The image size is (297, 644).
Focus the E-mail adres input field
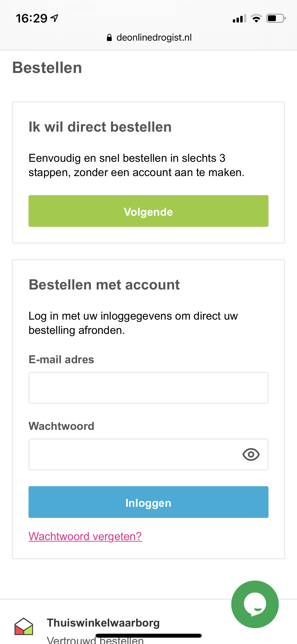pyautogui.click(x=148, y=388)
